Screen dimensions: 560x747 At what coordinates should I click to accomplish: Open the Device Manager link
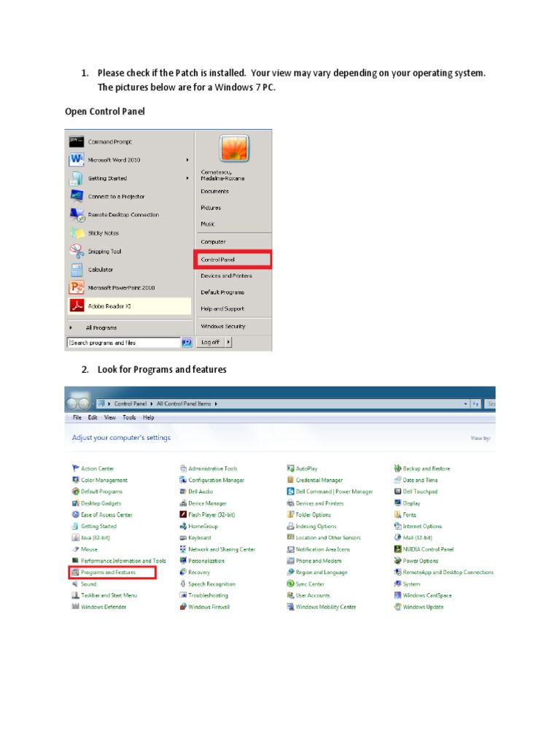point(207,503)
